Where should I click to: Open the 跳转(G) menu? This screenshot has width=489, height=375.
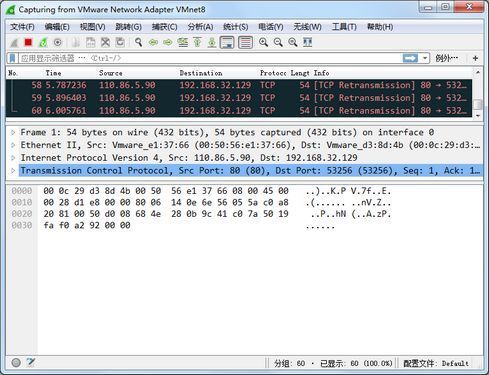[x=128, y=27]
